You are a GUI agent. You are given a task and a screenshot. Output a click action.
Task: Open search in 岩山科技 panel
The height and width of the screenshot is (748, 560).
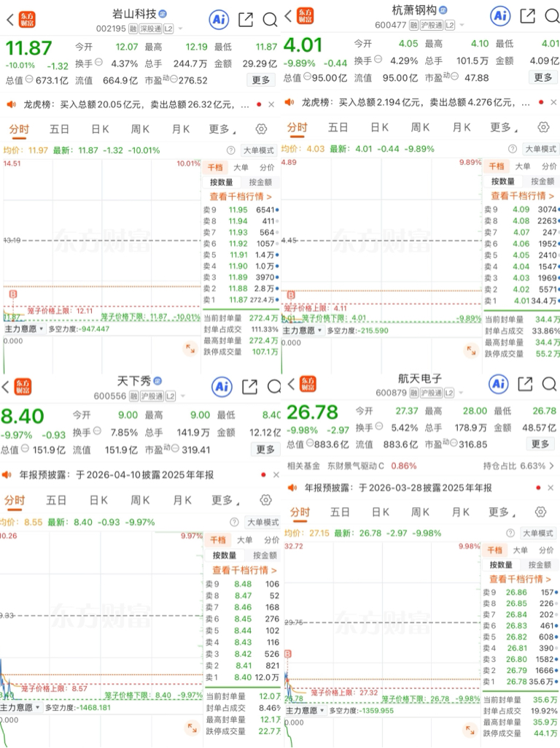point(270,20)
